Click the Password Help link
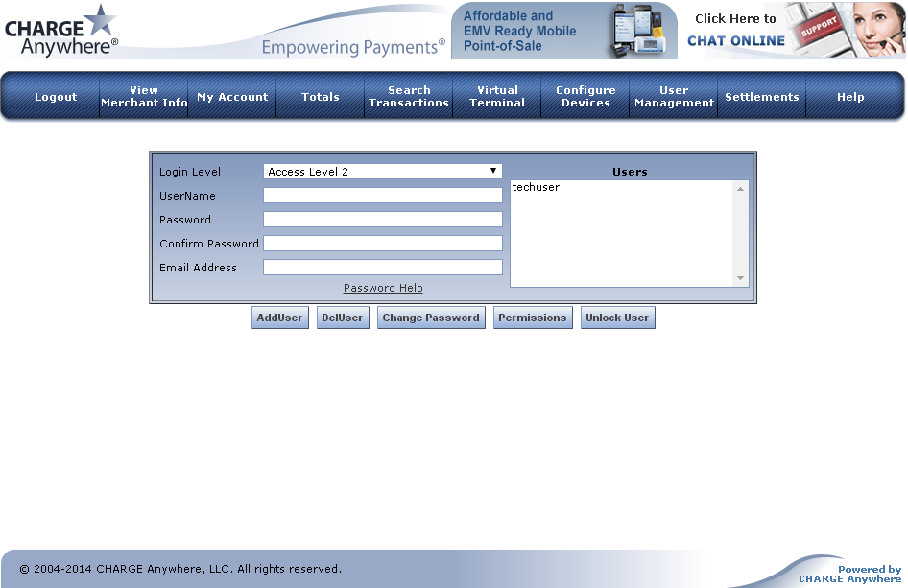This screenshot has width=908, height=588. [383, 288]
